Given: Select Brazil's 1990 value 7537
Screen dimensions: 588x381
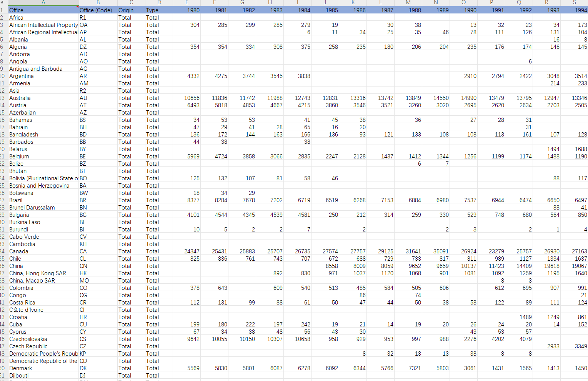Looking at the screenshot, I should (x=464, y=200).
